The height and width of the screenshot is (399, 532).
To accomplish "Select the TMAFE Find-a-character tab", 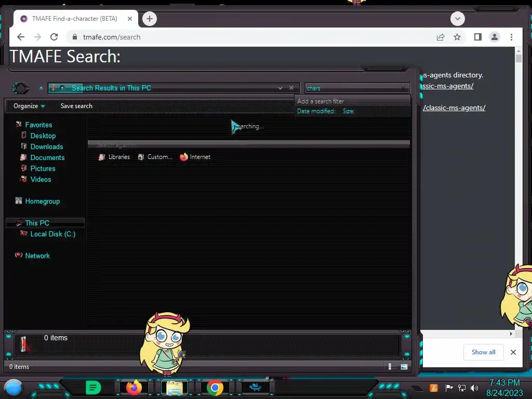I will (x=76, y=19).
